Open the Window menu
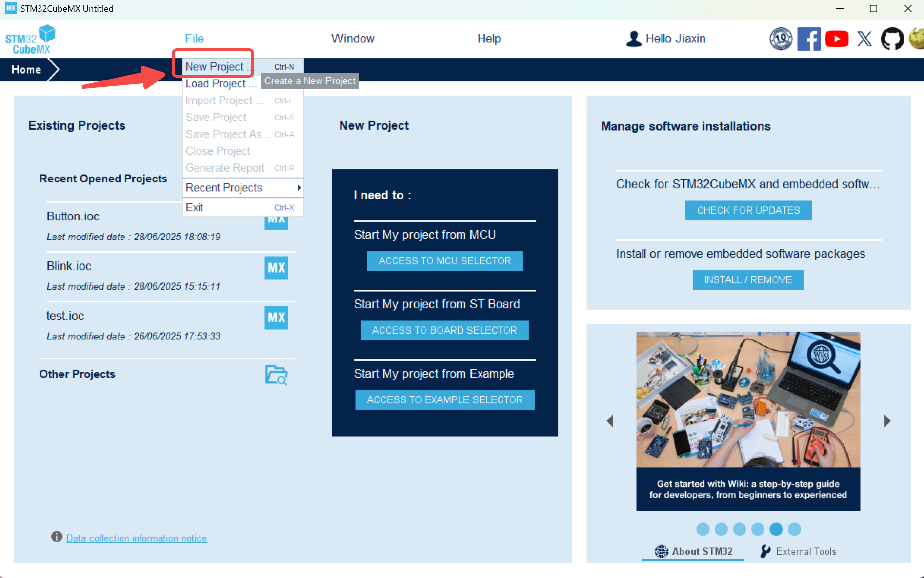924x578 pixels. (353, 39)
